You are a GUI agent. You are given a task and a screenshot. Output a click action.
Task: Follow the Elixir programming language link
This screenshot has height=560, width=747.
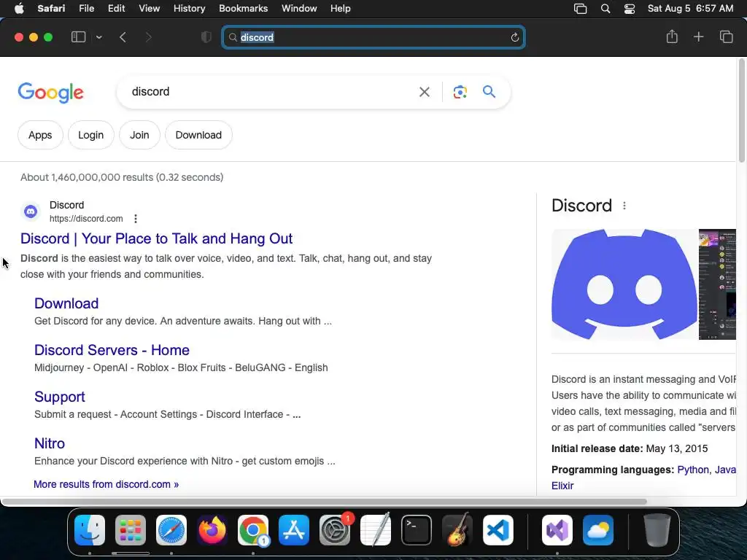pos(562,486)
